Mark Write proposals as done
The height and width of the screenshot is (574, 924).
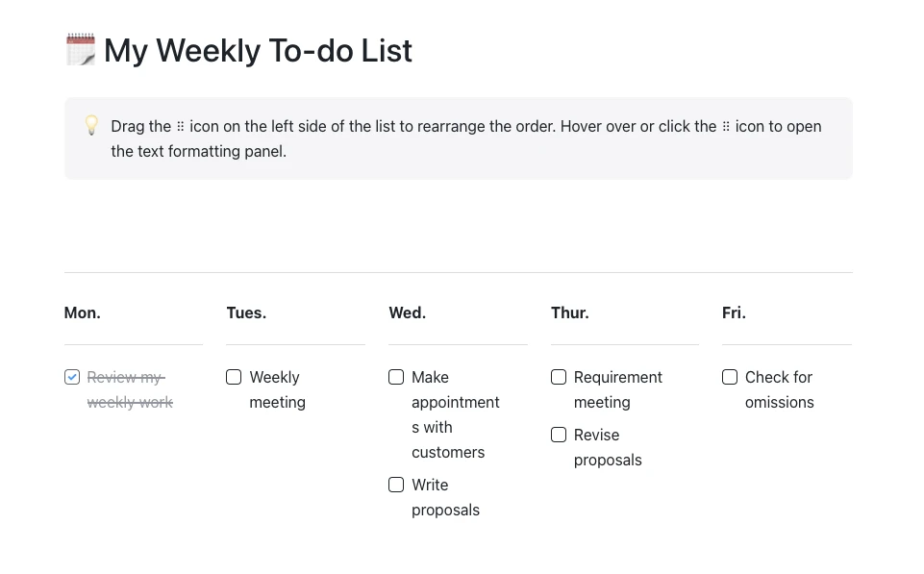pyautogui.click(x=396, y=485)
